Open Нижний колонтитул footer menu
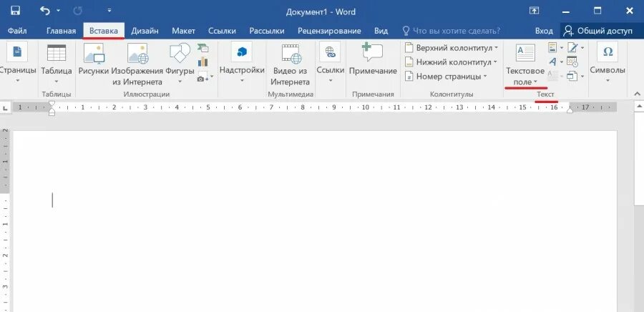 [451, 62]
